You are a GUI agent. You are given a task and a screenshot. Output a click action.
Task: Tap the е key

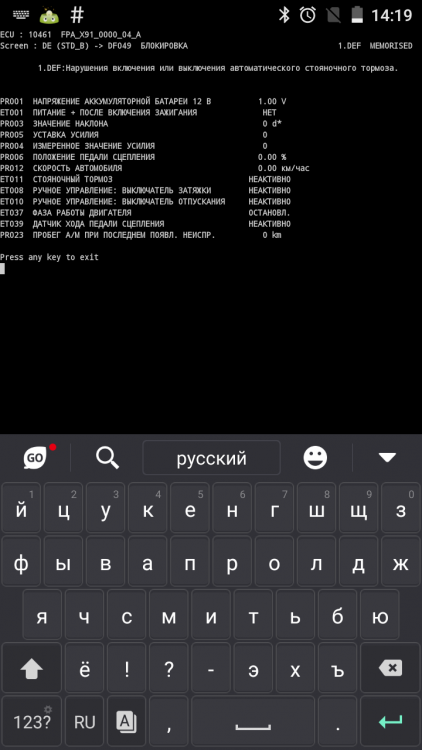[x=190, y=508]
